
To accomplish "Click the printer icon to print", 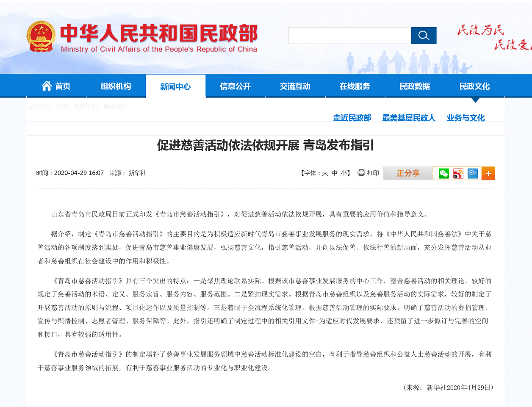I will (361, 173).
